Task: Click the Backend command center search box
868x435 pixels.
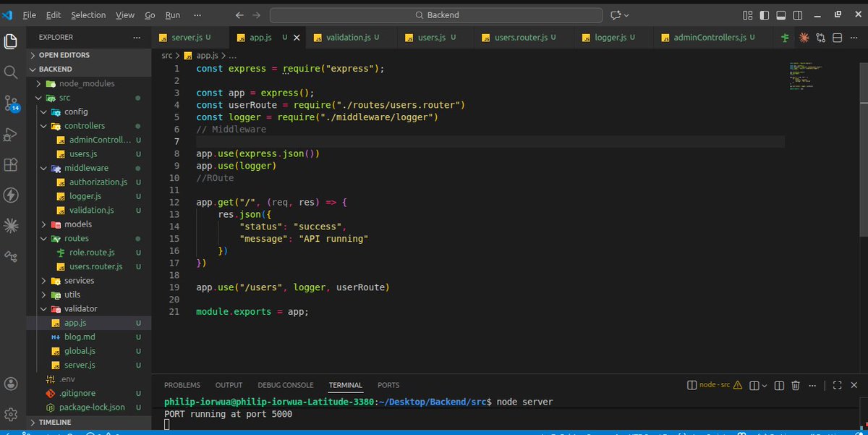Action: pyautogui.click(x=436, y=14)
